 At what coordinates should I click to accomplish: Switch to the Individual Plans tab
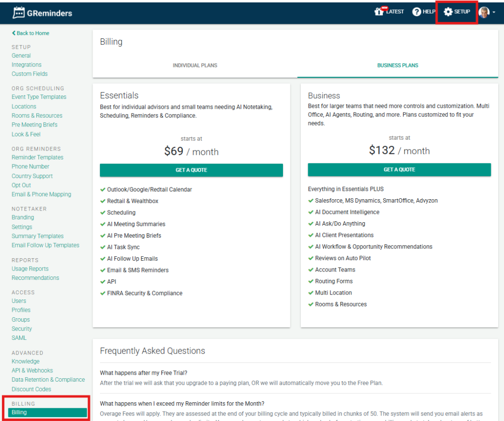coord(195,65)
